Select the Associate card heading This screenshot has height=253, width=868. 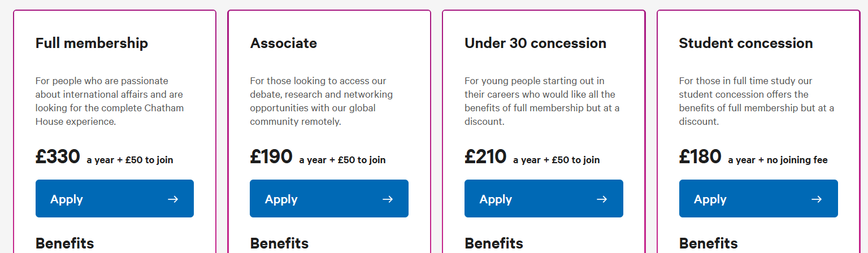284,43
